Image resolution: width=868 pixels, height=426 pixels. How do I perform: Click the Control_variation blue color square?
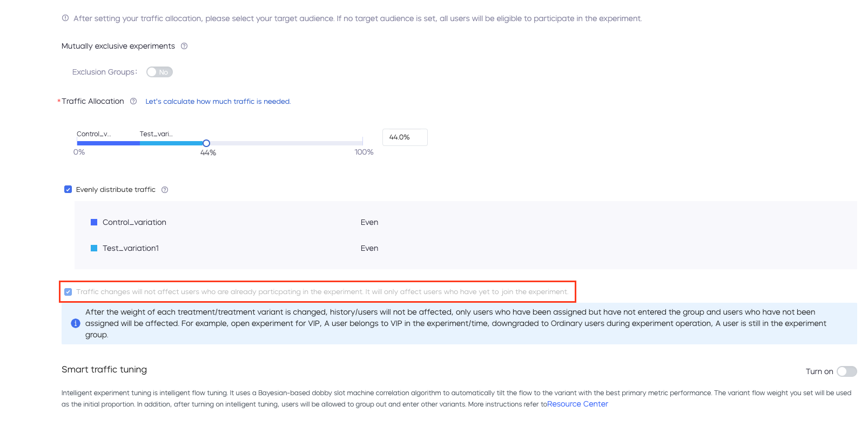[94, 222]
